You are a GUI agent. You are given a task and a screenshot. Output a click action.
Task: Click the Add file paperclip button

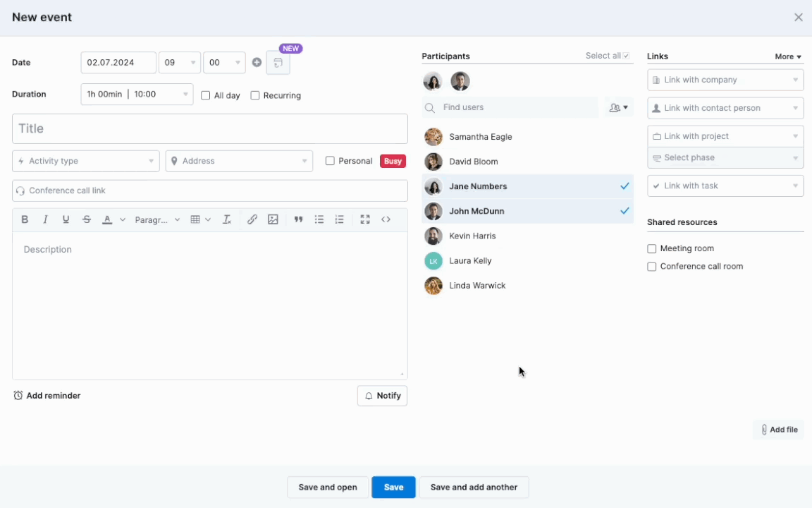(779, 429)
